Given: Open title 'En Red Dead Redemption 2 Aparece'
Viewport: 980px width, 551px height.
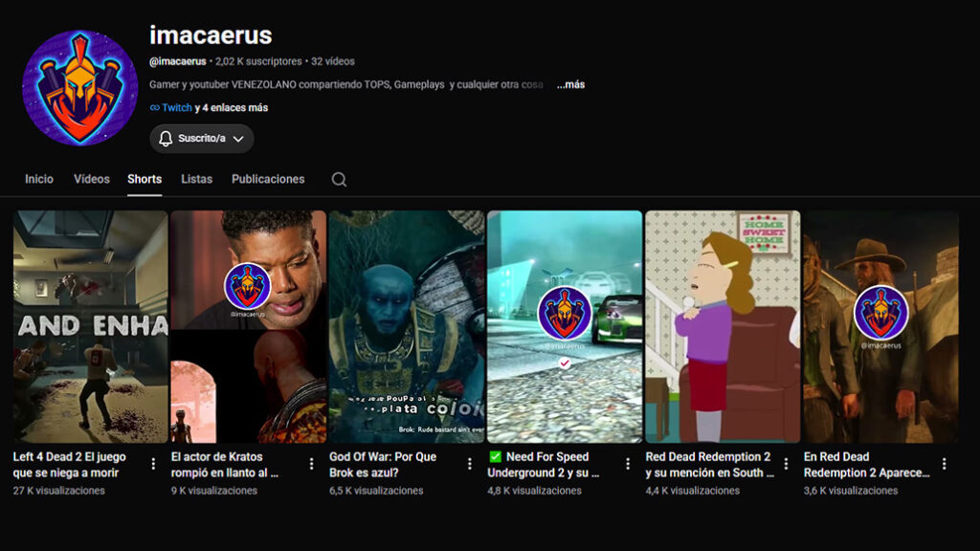Looking at the screenshot, I should [x=867, y=465].
